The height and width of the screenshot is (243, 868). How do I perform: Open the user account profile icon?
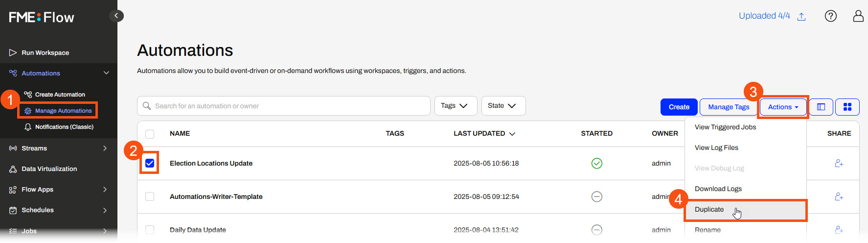pyautogui.click(x=858, y=16)
